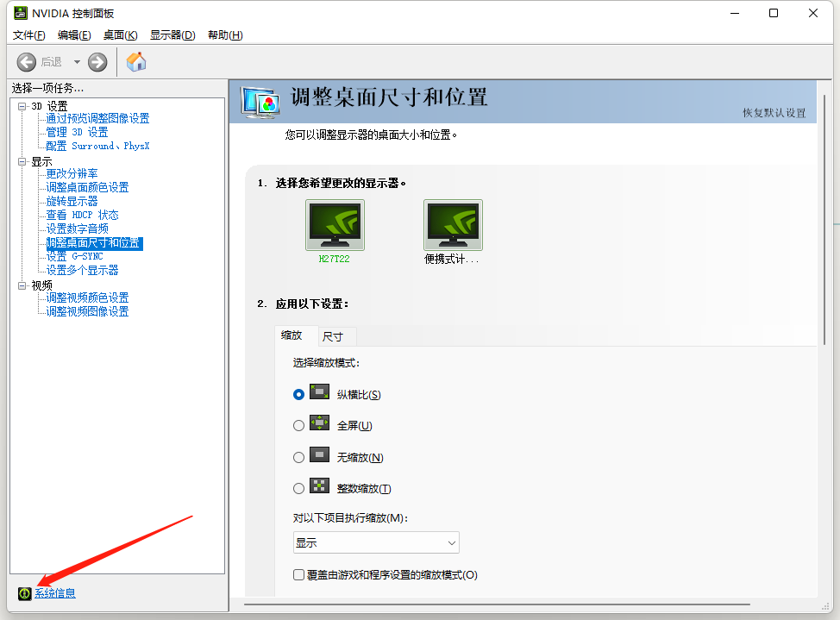Click the horizontal scrollbar at bottom
The image size is (840, 620).
click(x=497, y=604)
